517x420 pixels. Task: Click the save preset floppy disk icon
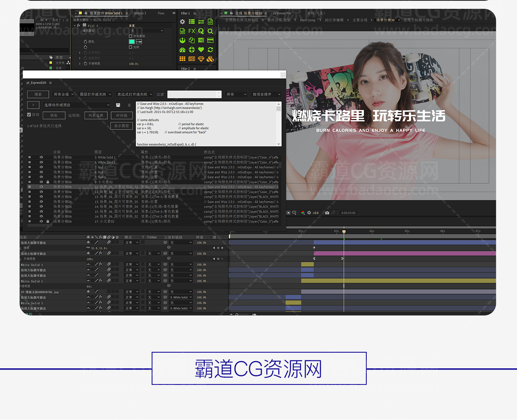click(118, 105)
